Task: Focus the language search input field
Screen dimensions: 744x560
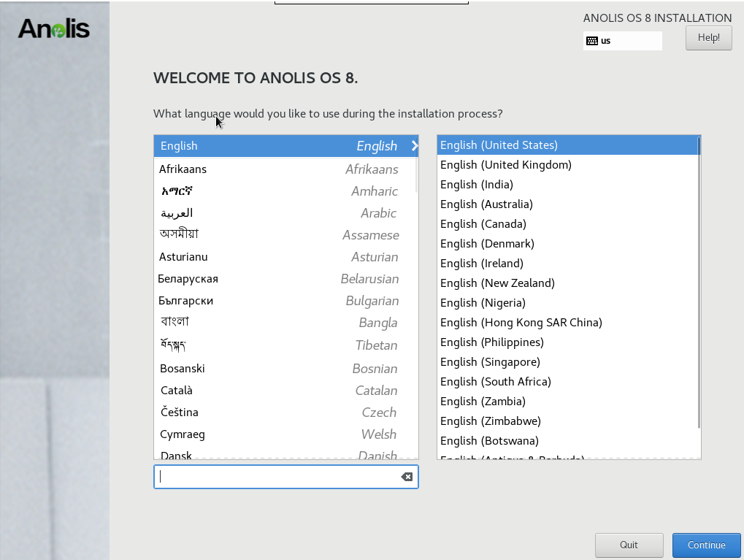Action: 285,477
